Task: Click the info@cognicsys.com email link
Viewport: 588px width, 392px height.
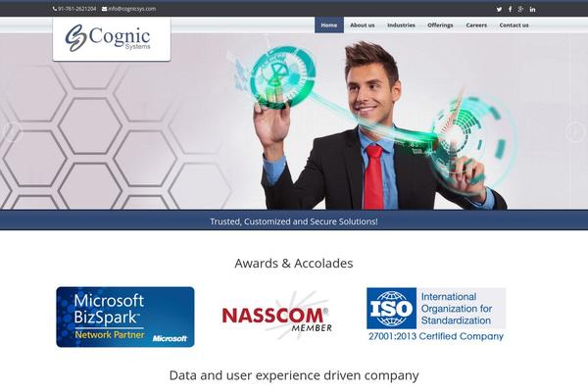Action: click(131, 9)
